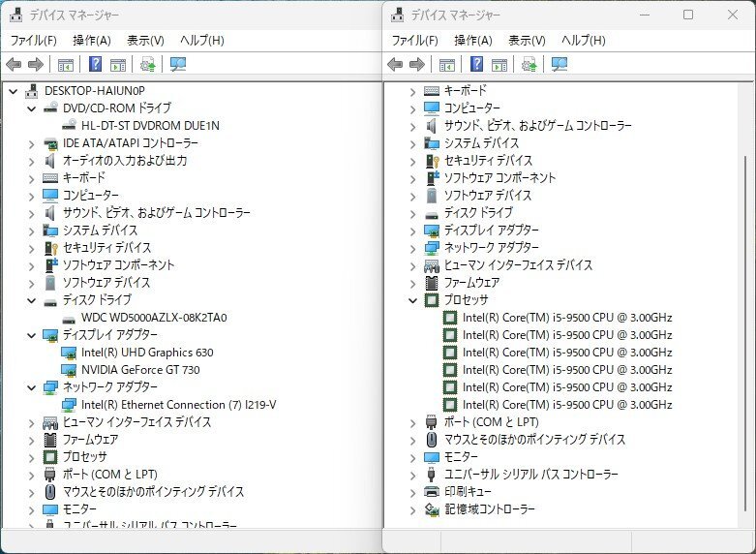756x554 pixels.
Task: Collapse DVD/CD-ROM ドライブ node in left window
Action: coord(31,108)
